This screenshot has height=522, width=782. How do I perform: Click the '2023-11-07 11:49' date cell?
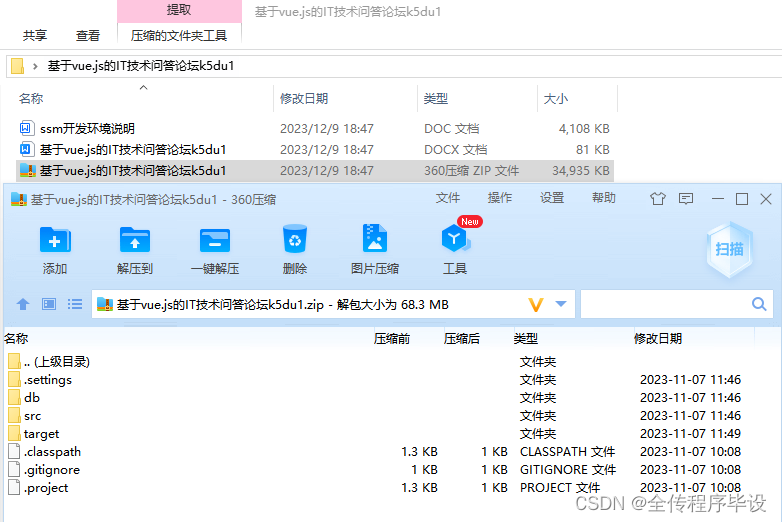[690, 434]
